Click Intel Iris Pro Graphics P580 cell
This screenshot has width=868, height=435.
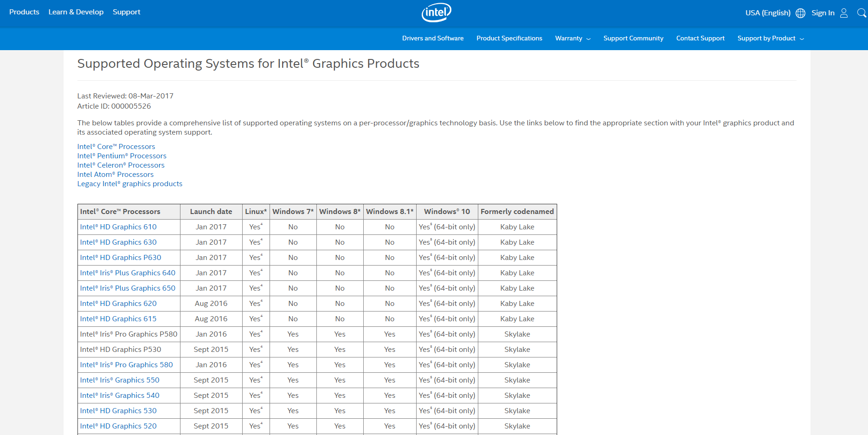(129, 334)
